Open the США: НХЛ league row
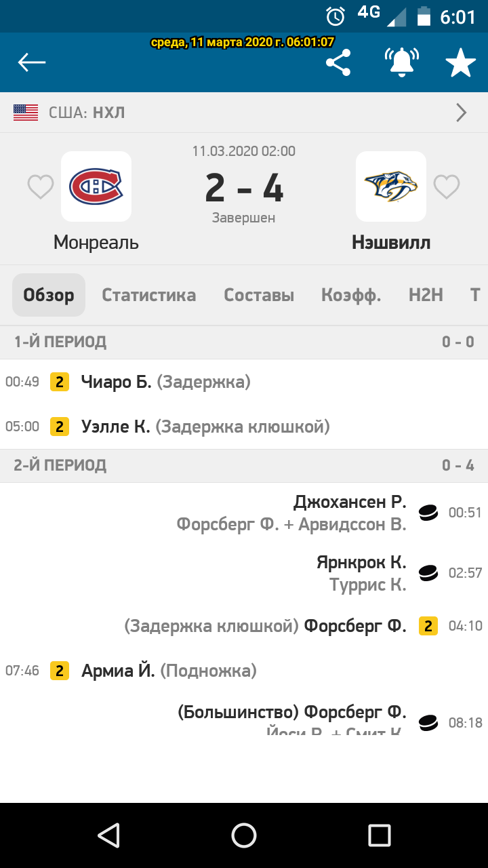488x868 pixels. [244, 113]
